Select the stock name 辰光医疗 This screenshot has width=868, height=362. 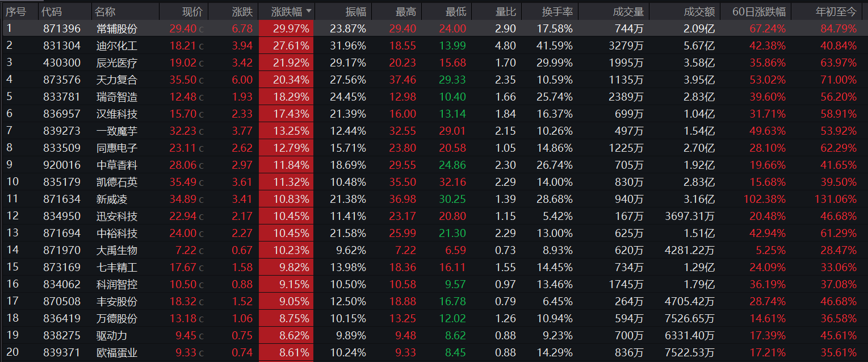coord(116,63)
